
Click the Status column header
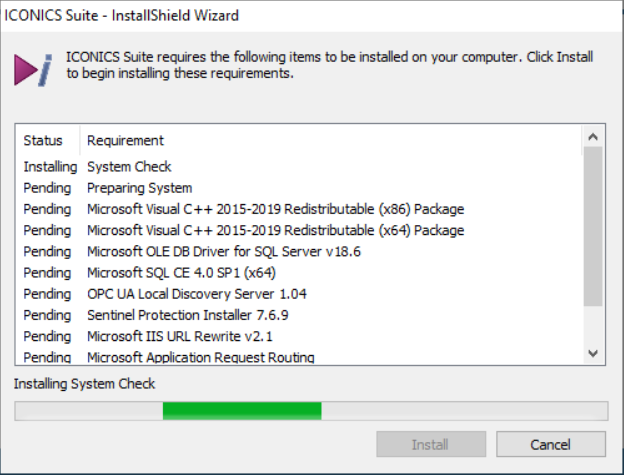[47, 140]
